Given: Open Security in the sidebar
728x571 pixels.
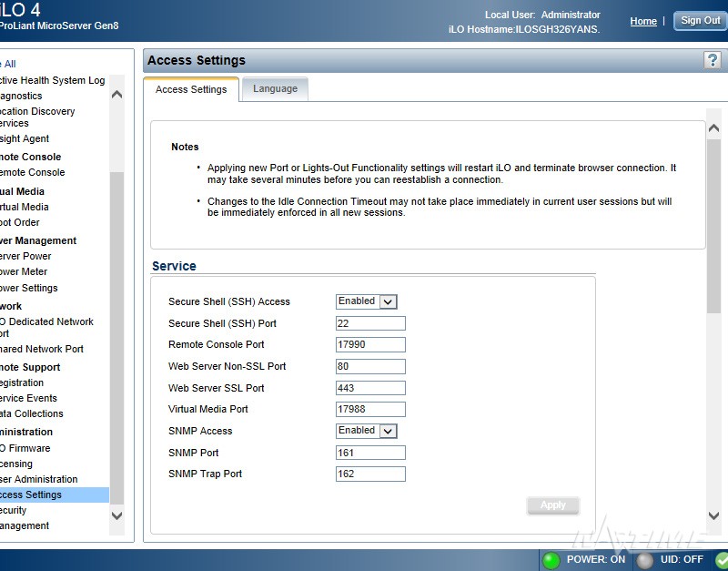Looking at the screenshot, I should point(13,510).
